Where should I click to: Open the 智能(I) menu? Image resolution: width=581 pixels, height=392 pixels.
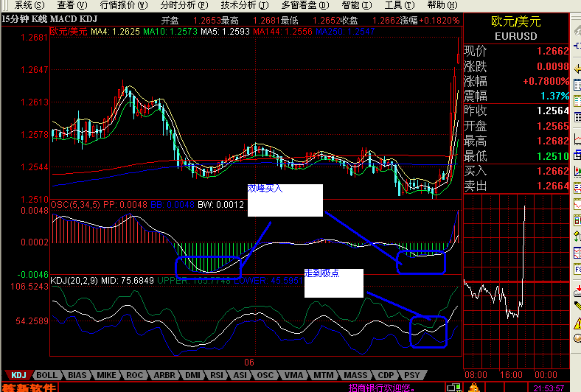tap(356, 5)
